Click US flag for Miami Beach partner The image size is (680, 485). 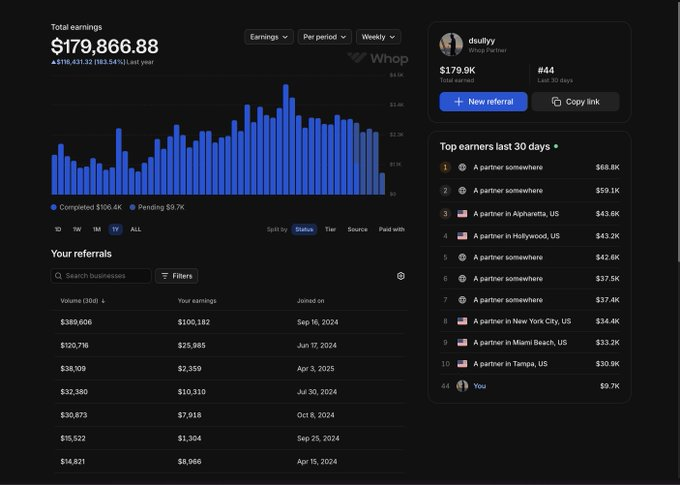[x=462, y=342]
